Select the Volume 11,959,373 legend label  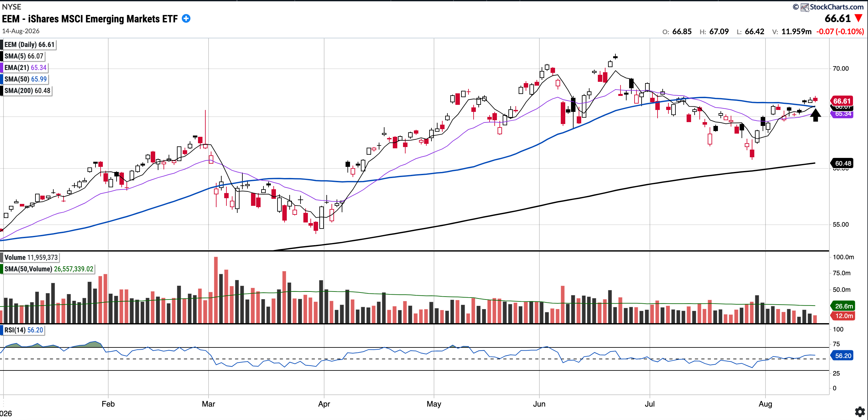click(x=31, y=257)
